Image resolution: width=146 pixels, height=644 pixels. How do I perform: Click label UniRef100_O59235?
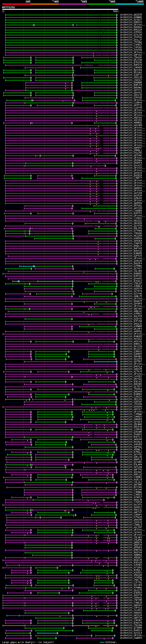point(131,77)
